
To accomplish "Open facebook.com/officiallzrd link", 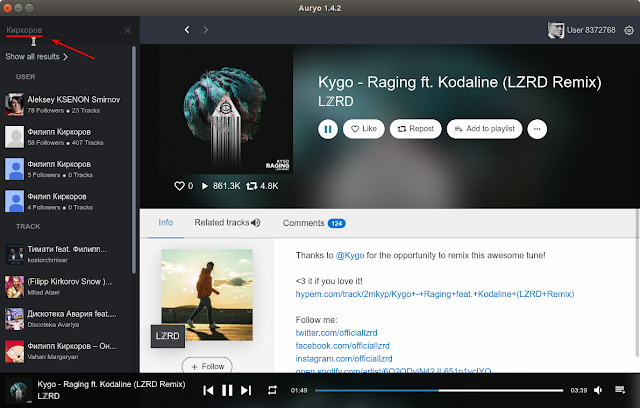I will [x=342, y=346].
